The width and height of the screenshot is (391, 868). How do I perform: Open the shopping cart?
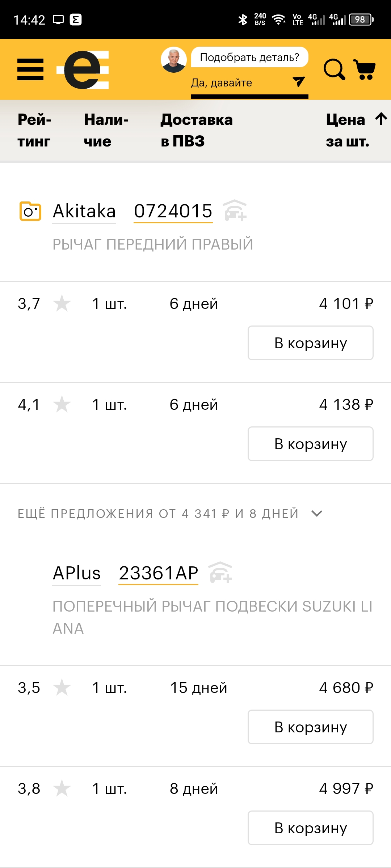[x=365, y=69]
